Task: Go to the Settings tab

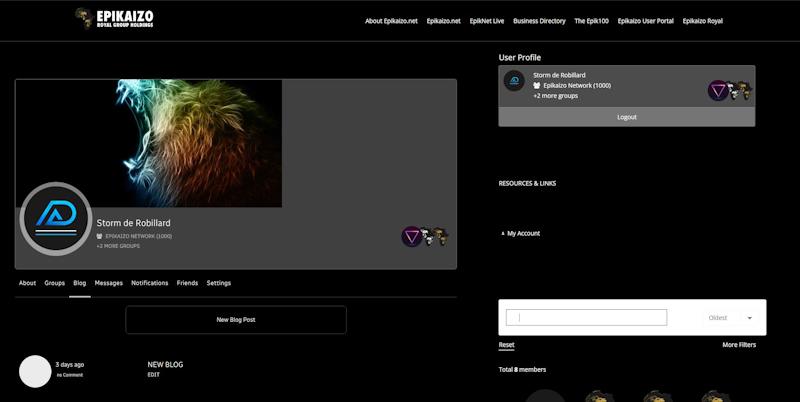Action: (x=218, y=283)
